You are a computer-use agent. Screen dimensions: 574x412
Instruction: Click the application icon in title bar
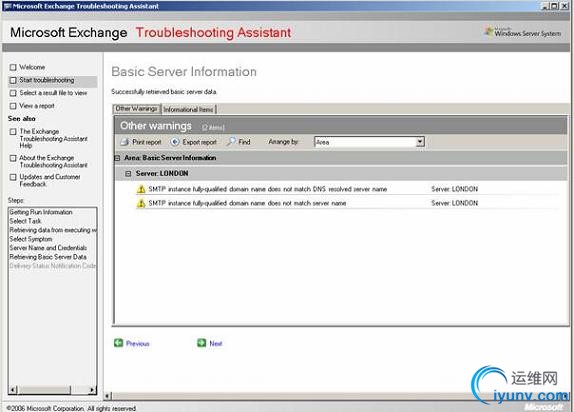(x=7, y=6)
